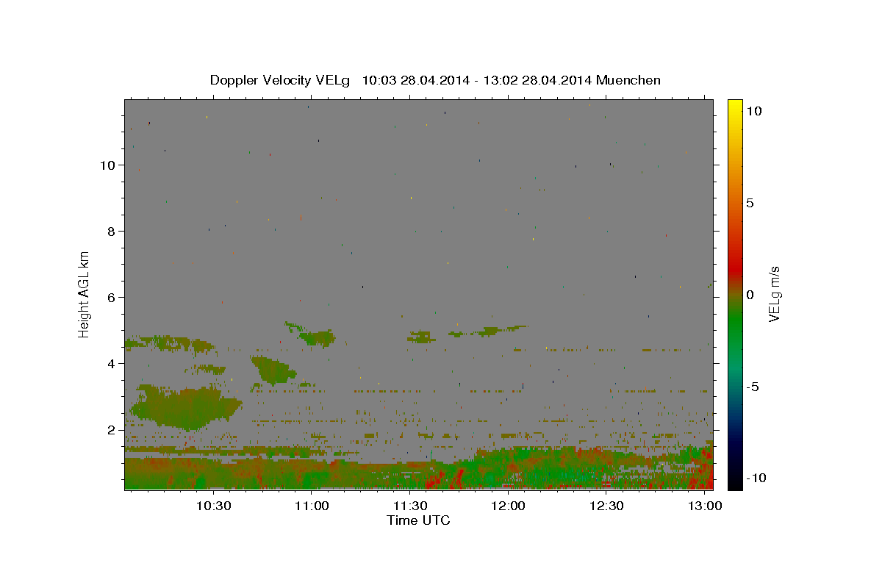The height and width of the screenshot is (588, 882).
Task: Click the height tick label 10 on the y-axis
Action: pyautogui.click(x=109, y=165)
